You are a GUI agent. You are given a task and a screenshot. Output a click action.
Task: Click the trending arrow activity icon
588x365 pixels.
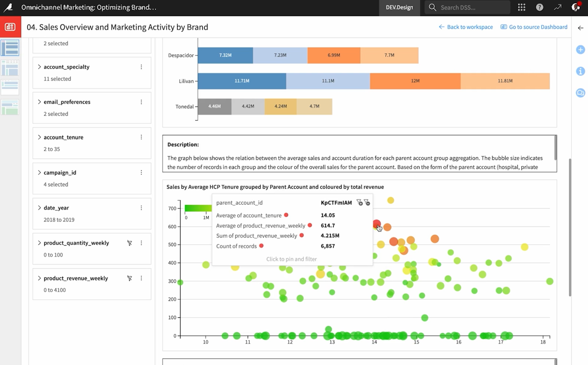pos(557,7)
